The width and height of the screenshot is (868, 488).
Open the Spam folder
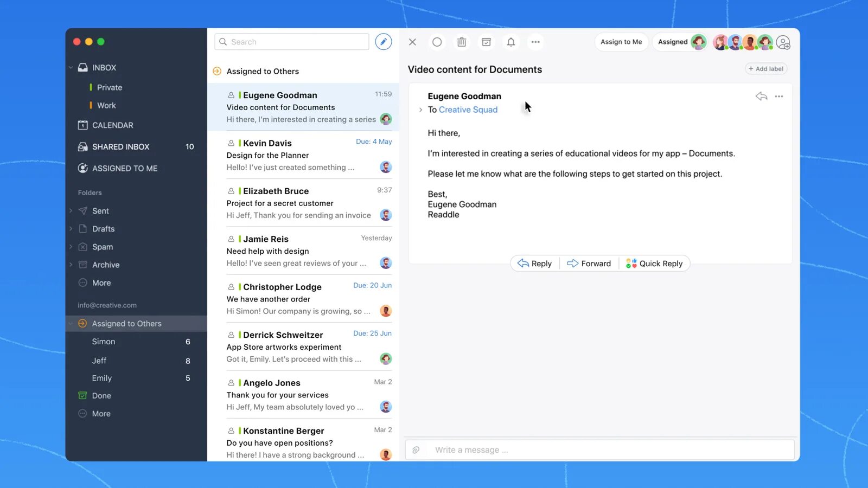click(103, 247)
